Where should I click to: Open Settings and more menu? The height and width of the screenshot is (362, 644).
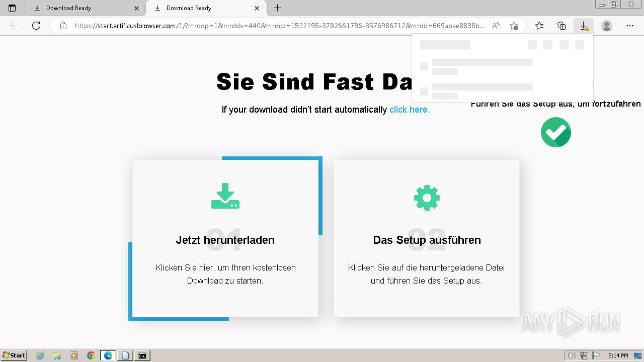(630, 26)
